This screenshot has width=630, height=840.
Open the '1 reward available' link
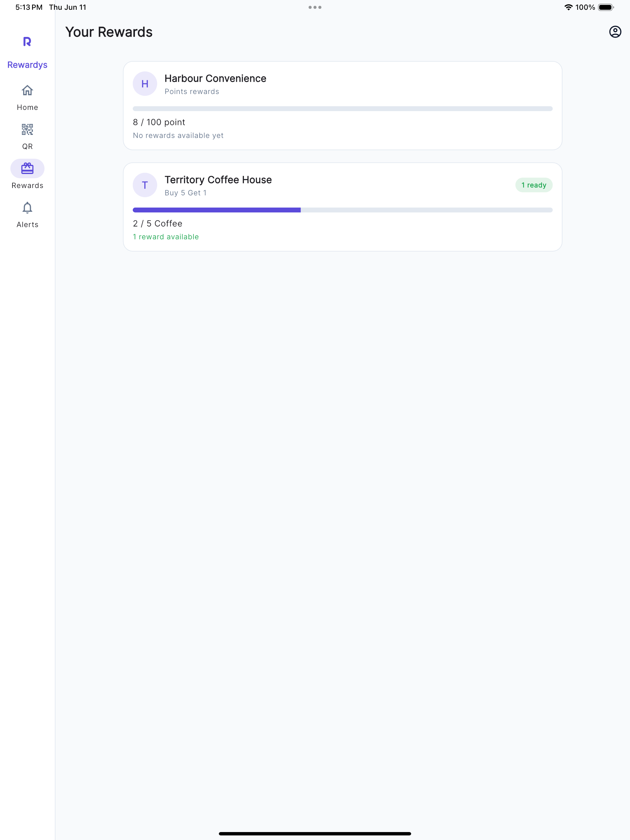click(x=166, y=237)
